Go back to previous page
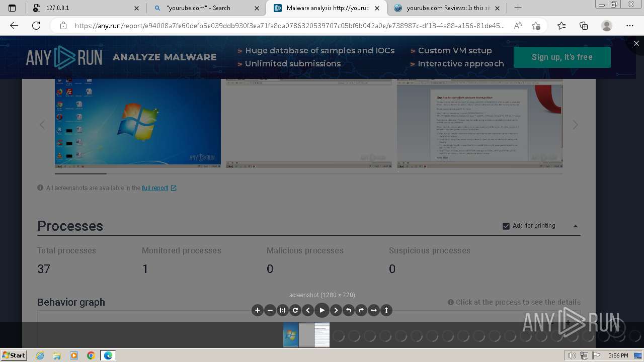The height and width of the screenshot is (362, 644). click(x=14, y=26)
